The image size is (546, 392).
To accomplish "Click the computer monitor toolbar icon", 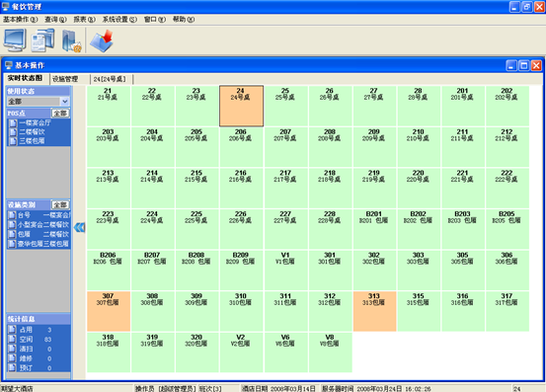I will 15,40.
